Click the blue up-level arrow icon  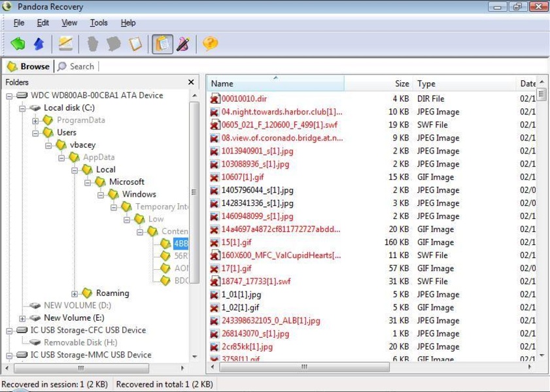tap(39, 44)
